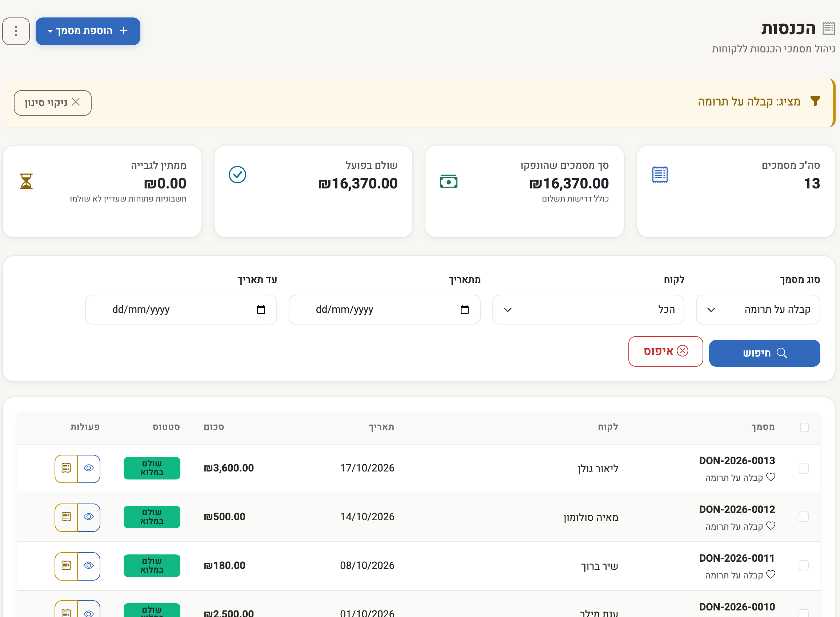
Task: Click the תאריך column header
Action: tap(381, 427)
